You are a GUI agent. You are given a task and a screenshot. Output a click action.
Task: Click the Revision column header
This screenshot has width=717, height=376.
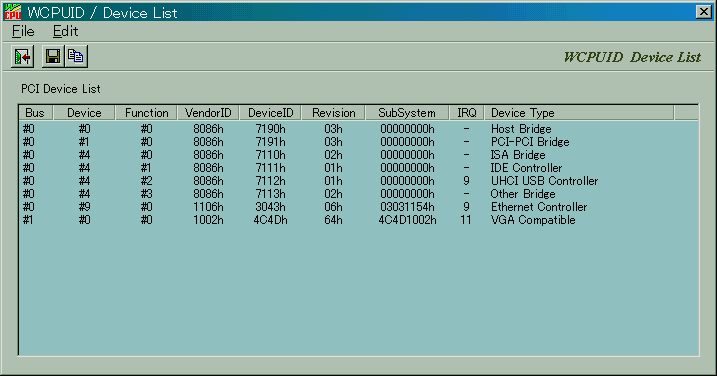(x=333, y=113)
